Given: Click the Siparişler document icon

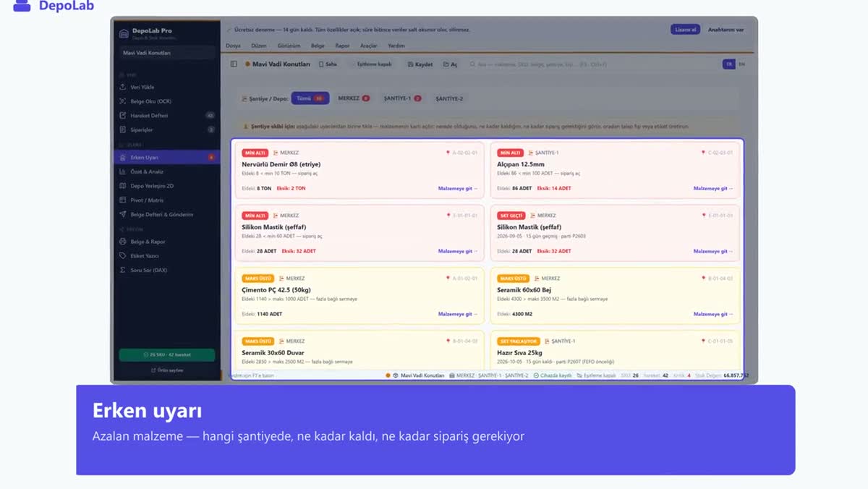Looking at the screenshot, I should coord(123,130).
